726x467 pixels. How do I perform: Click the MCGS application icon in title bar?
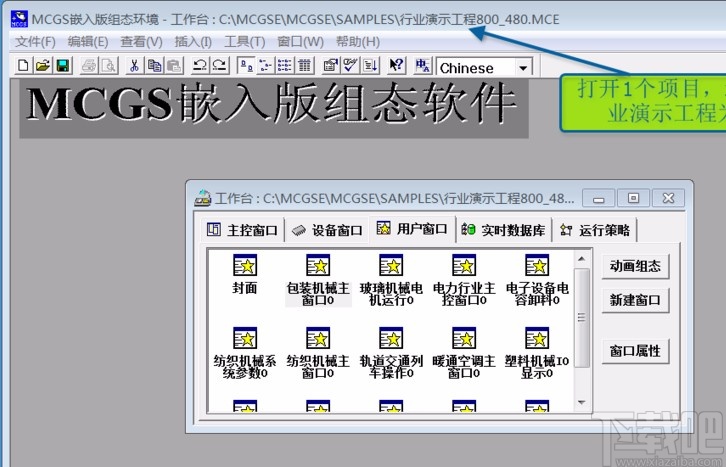click(19, 19)
